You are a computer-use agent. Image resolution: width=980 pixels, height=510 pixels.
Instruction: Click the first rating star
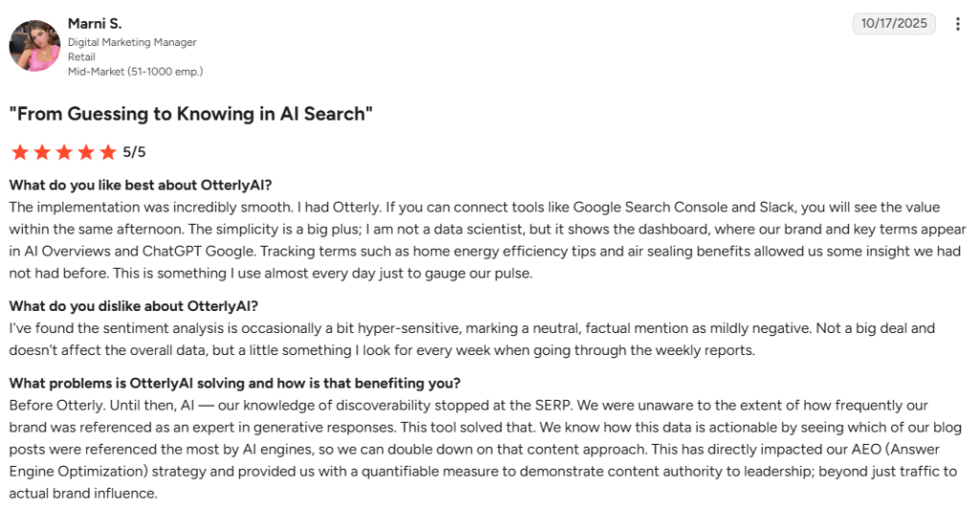[x=20, y=152]
